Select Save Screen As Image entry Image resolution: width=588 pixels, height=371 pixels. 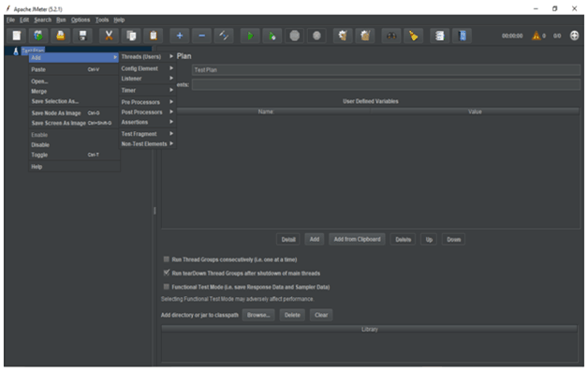pyautogui.click(x=74, y=123)
